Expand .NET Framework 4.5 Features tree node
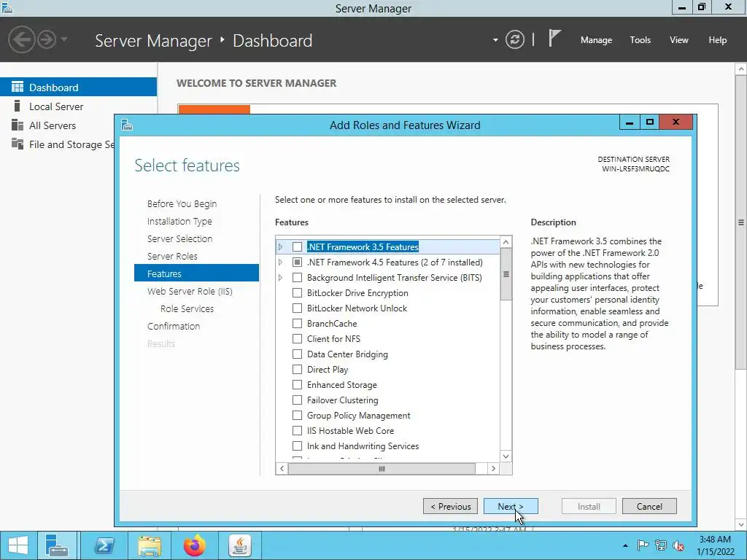 click(281, 262)
